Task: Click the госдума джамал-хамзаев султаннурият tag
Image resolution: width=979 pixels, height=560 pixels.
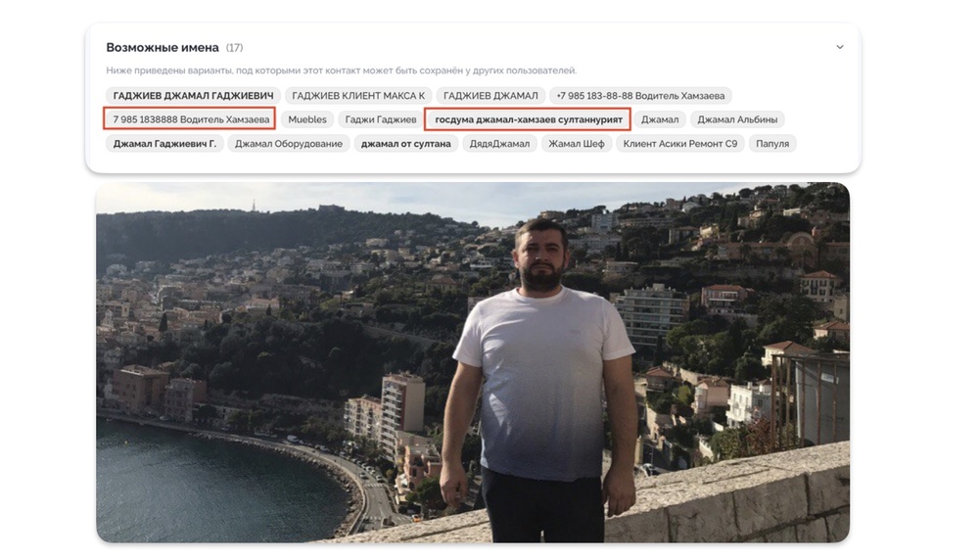Action: tap(529, 119)
